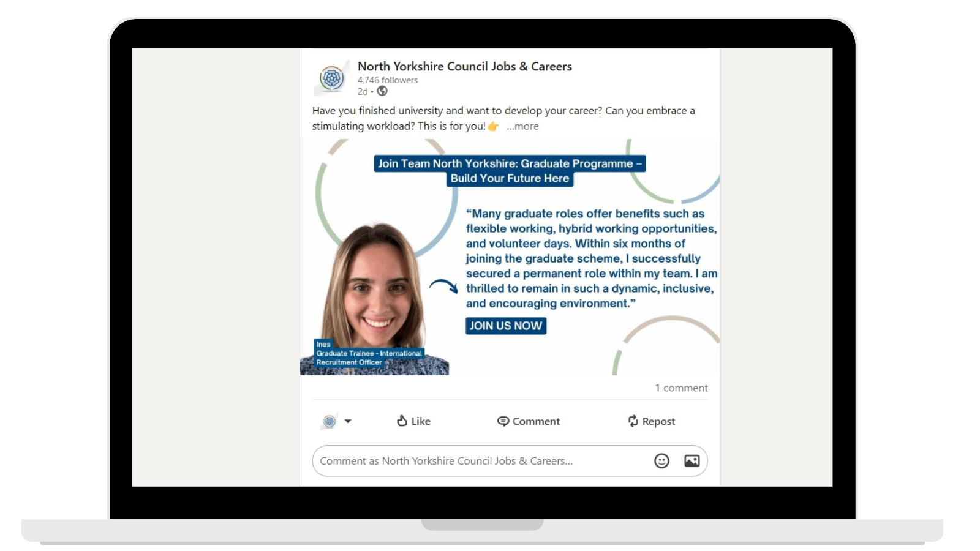Viewport: 980px width, 551px height.
Task: Open react-as identity dropdown arrow
Action: click(348, 421)
